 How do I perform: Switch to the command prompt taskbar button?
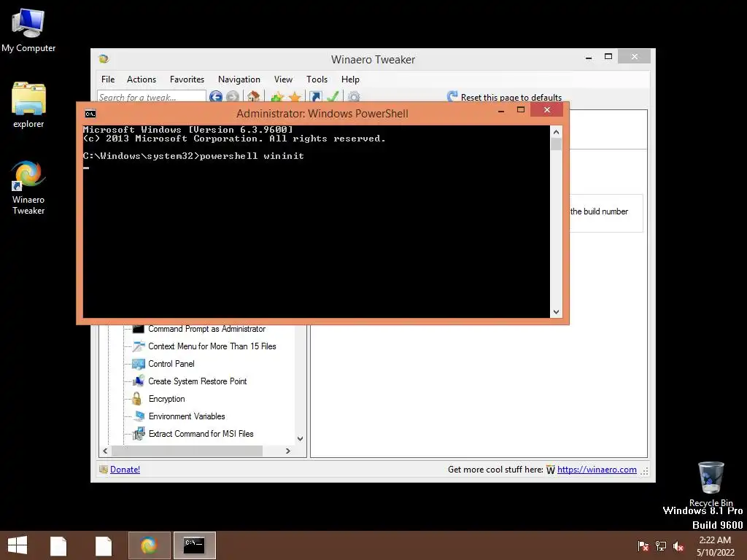point(194,545)
